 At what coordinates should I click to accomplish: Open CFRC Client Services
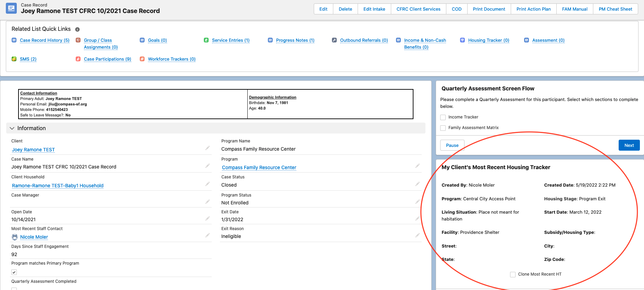419,9
